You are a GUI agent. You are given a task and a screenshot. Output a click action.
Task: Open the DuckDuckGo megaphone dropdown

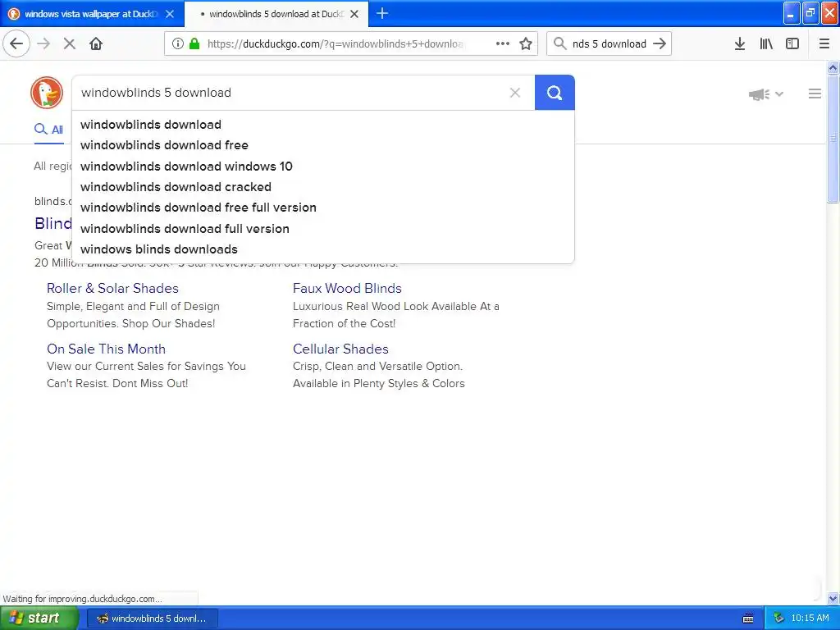pos(766,94)
